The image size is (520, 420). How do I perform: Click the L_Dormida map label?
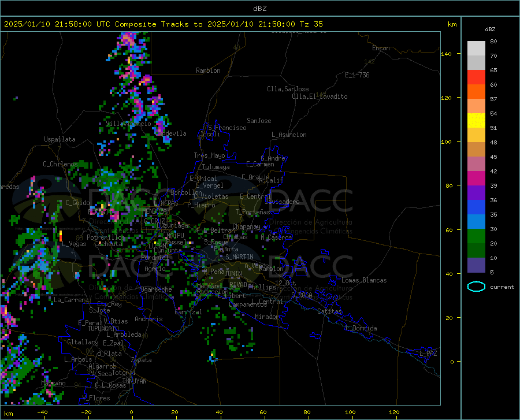361,328
